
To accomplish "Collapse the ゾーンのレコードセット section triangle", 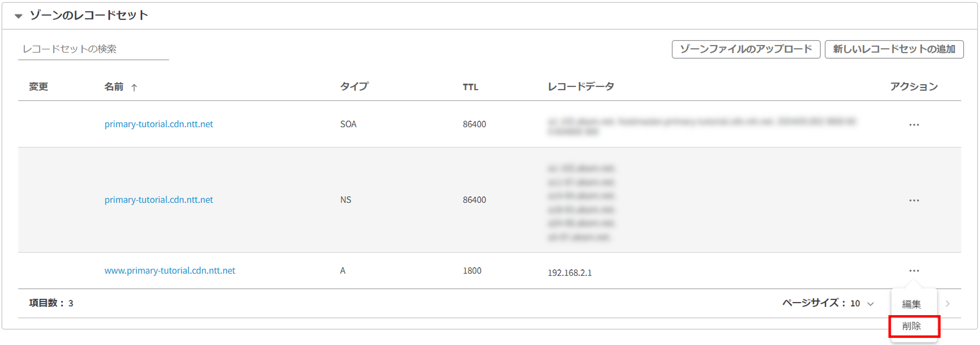I will (18, 16).
